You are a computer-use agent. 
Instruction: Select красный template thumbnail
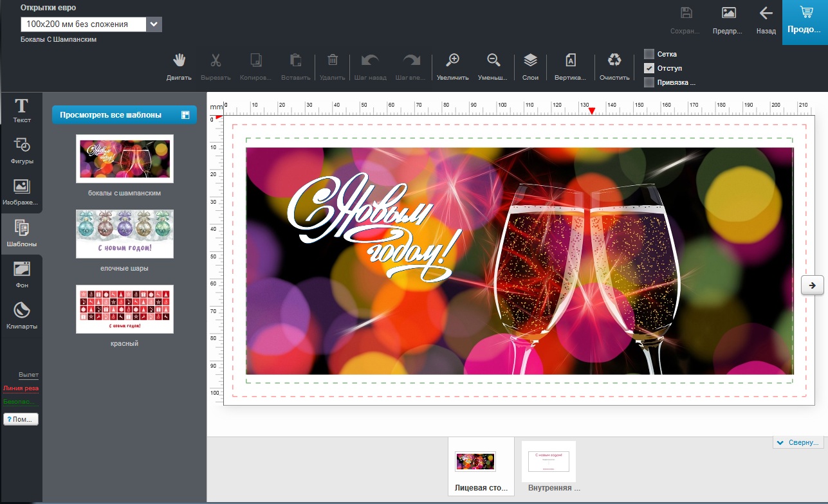coord(125,309)
